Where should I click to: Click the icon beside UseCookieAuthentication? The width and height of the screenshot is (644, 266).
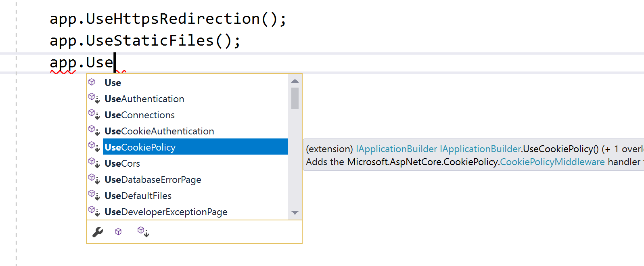[94, 130]
